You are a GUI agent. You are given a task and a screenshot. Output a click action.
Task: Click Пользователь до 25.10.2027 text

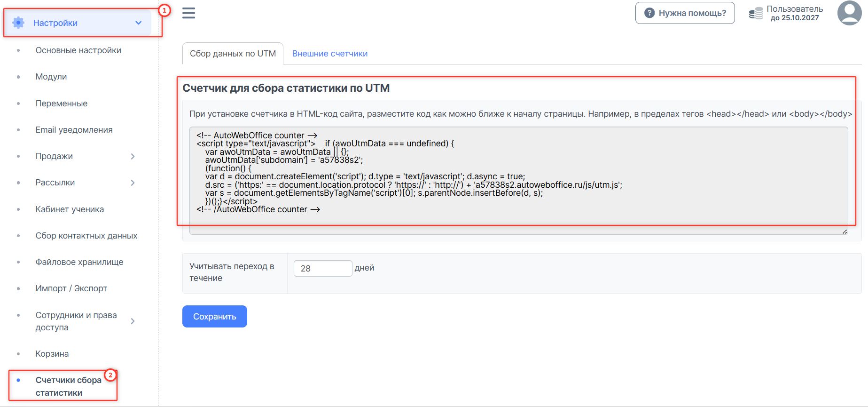coord(795,13)
